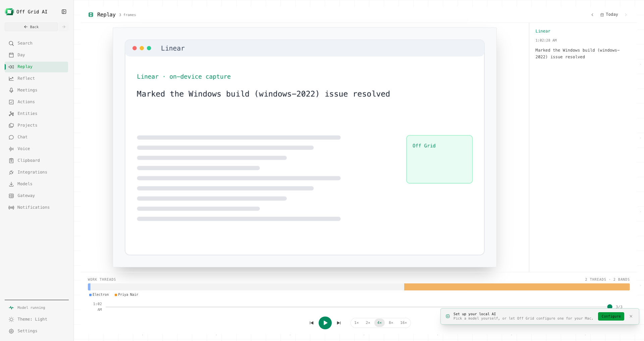Click the yellow dot in Linear window
Image resolution: width=644 pixels, height=341 pixels.
[x=142, y=48]
